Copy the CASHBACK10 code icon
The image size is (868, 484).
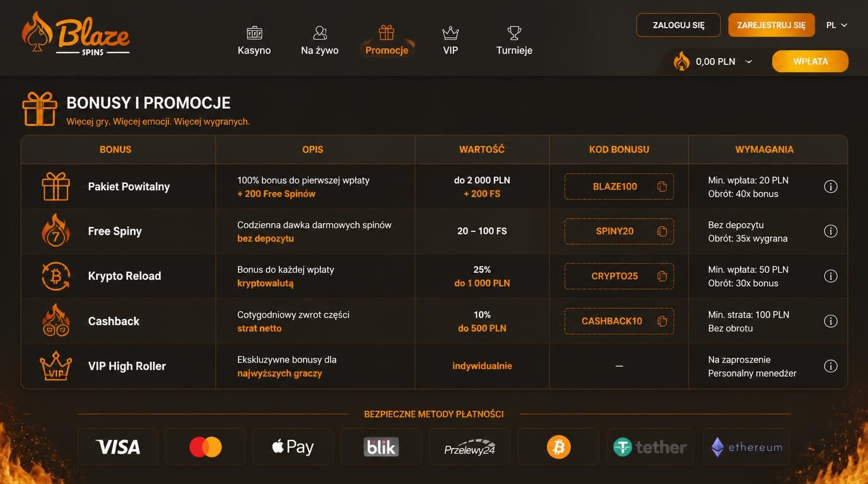coord(662,321)
